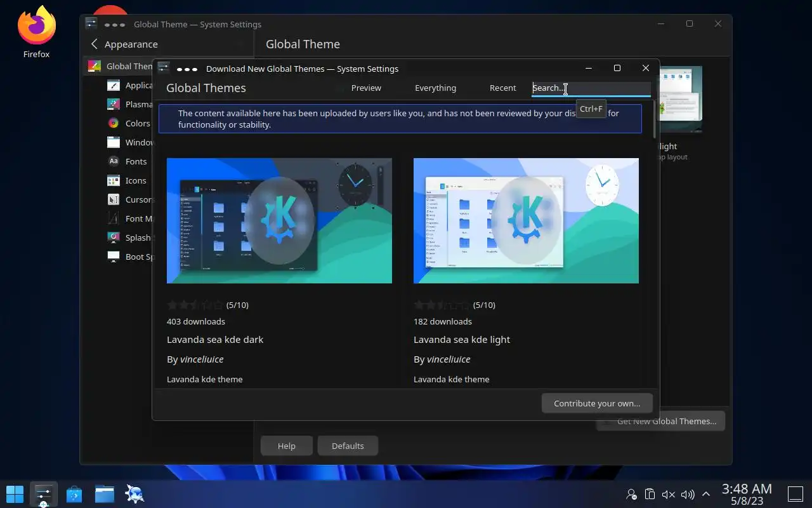Open the Colors section icon
This screenshot has height=508, width=812.
tap(114, 123)
